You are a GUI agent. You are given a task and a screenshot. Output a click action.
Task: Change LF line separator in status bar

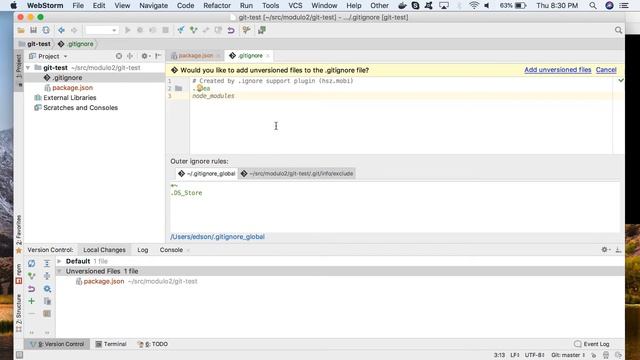click(x=515, y=355)
